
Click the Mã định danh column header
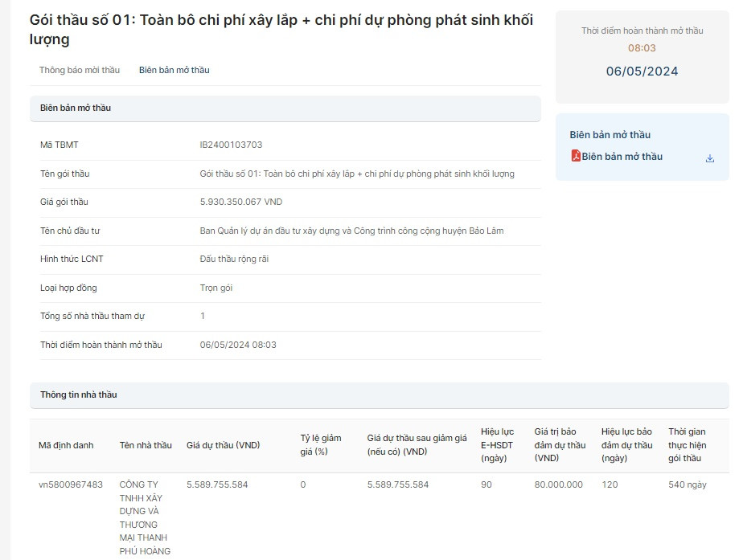[66, 445]
